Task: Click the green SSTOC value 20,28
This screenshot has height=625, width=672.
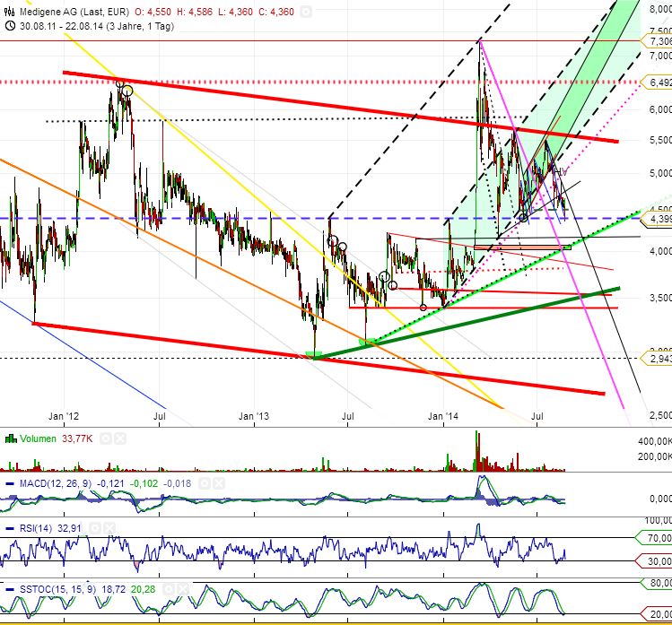Action: pos(144,589)
